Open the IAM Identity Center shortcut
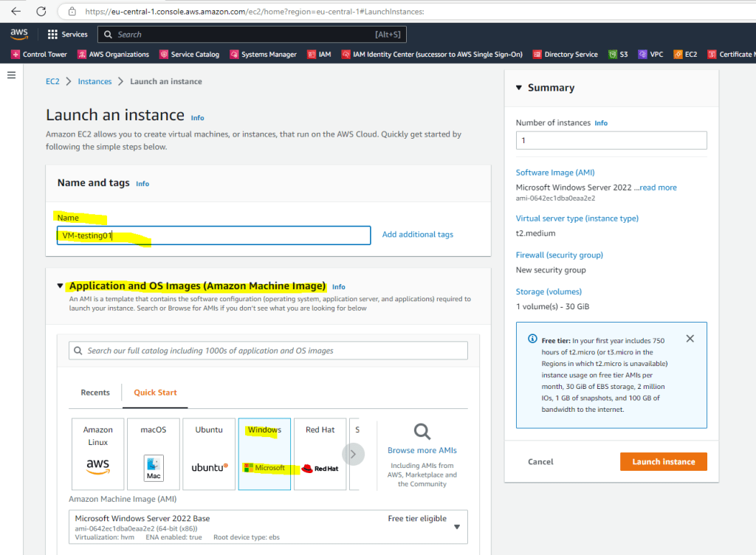The image size is (756, 555). point(432,55)
